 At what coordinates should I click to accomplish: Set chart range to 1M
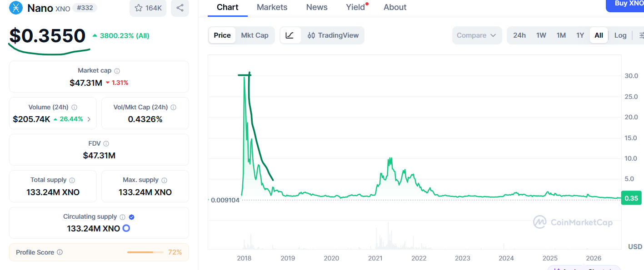coord(561,35)
